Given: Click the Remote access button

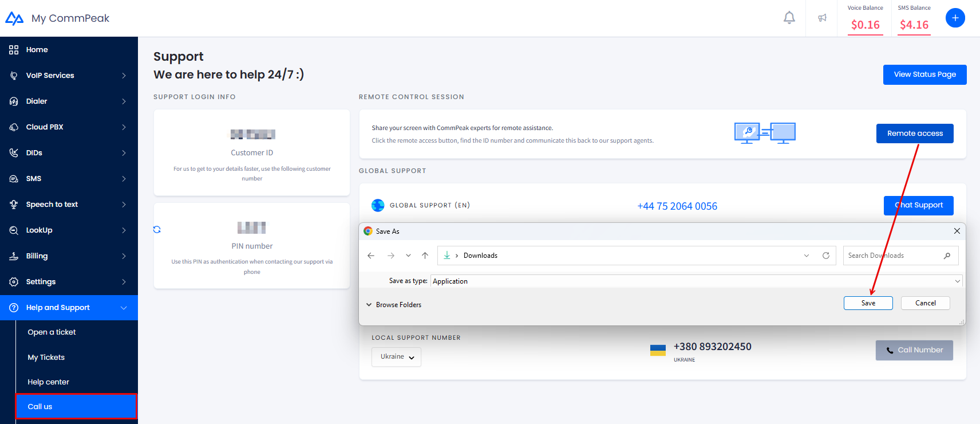Looking at the screenshot, I should click(x=915, y=134).
